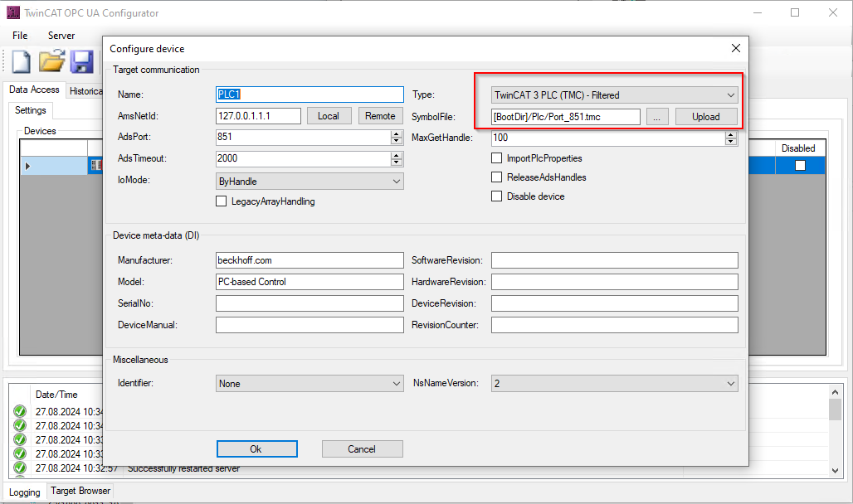
Task: Click the Ok button
Action: pos(256,448)
